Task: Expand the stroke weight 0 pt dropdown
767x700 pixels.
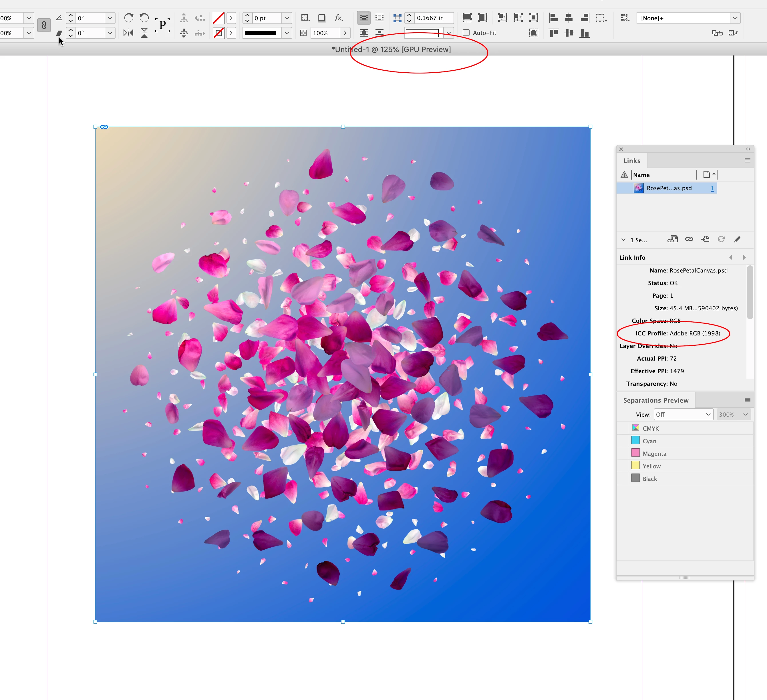Action: 287,18
